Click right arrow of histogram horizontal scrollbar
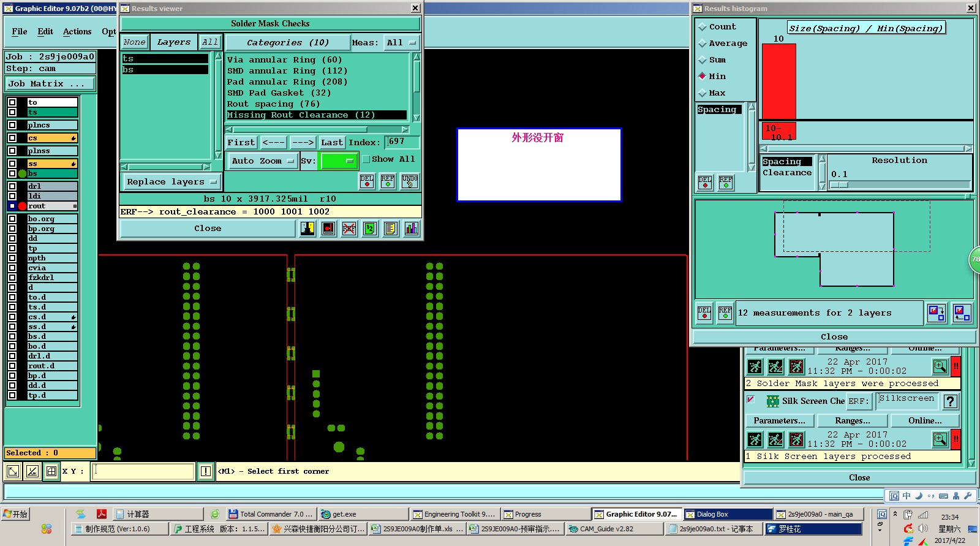The width and height of the screenshot is (980, 546). [x=968, y=148]
